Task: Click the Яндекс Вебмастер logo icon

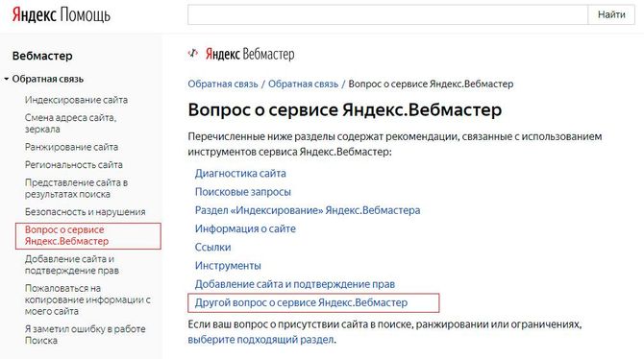Action: coord(193,54)
